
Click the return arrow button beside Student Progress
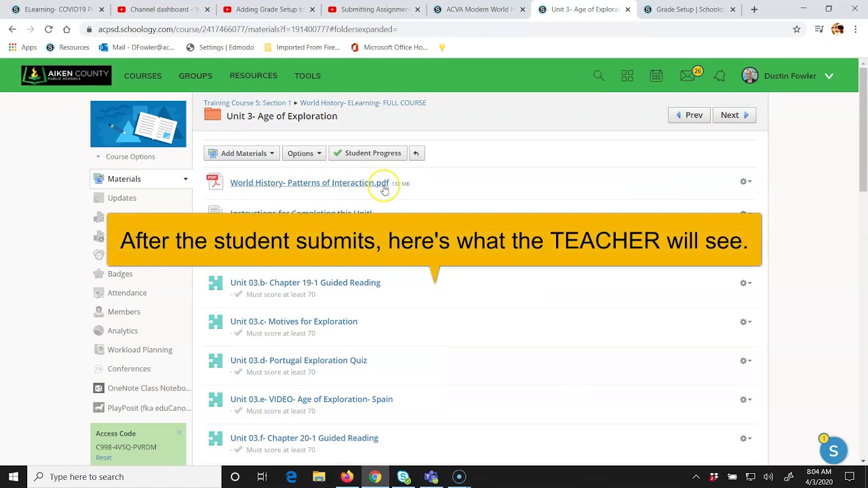point(416,153)
